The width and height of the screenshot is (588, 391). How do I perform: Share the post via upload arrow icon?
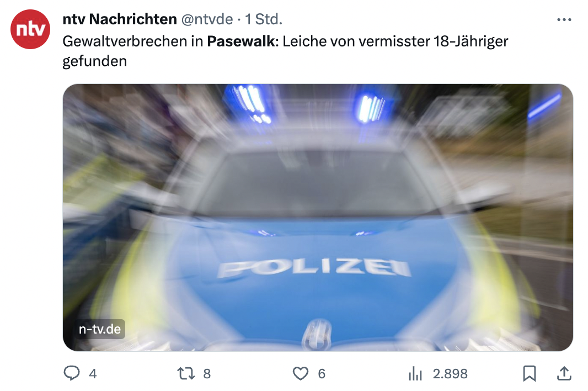564,373
